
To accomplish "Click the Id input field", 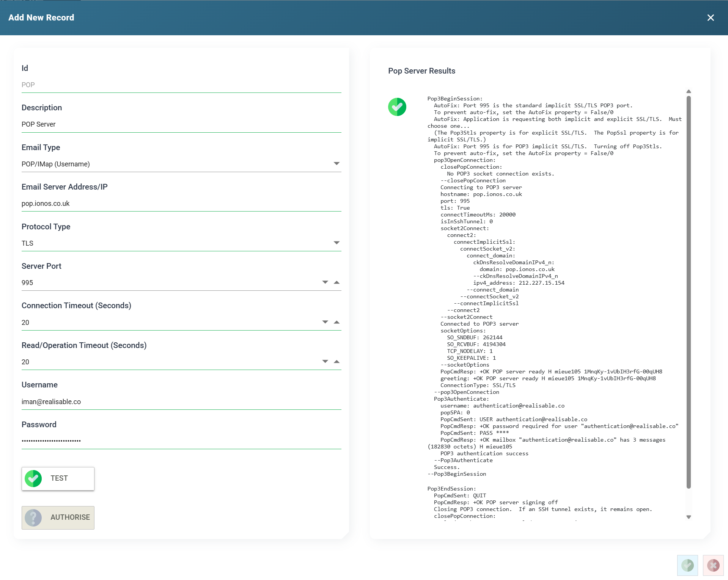I will click(181, 85).
